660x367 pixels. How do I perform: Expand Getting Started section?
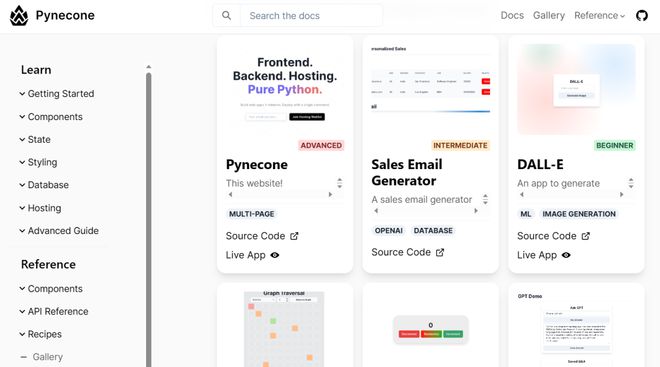[57, 94]
